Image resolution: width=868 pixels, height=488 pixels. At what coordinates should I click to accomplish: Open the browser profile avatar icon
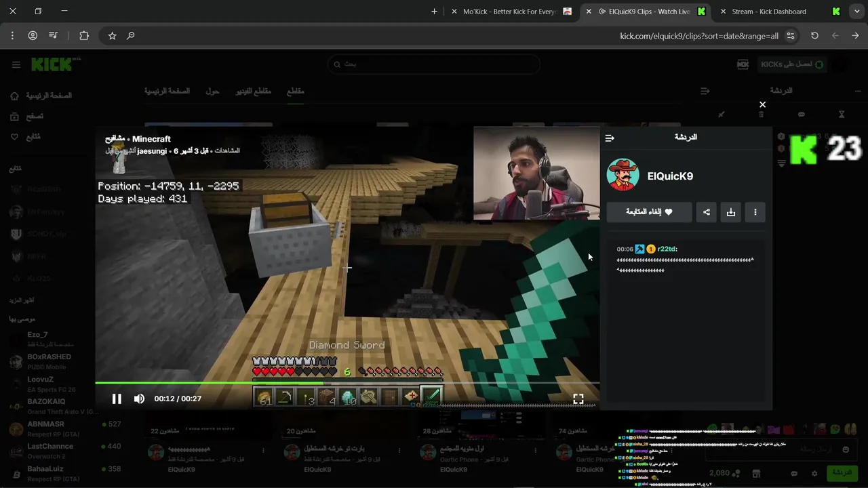33,36
